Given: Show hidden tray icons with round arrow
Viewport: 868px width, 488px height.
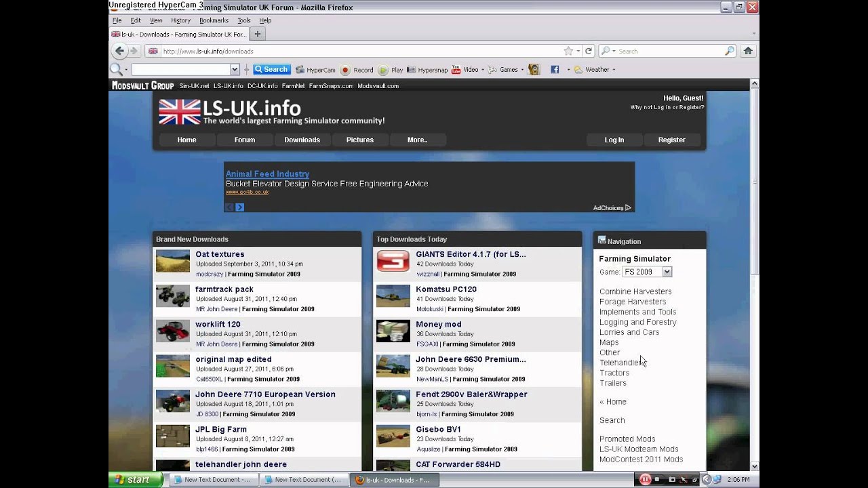Looking at the screenshot, I should pos(705,479).
